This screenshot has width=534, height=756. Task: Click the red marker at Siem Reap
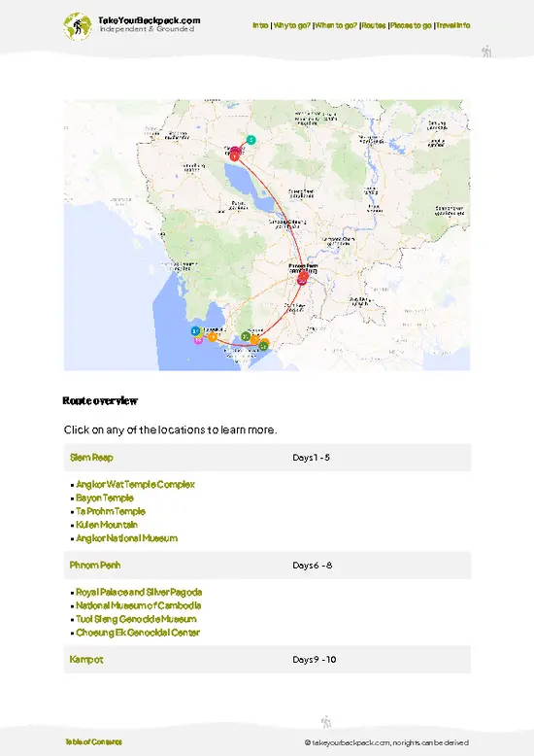click(x=234, y=156)
